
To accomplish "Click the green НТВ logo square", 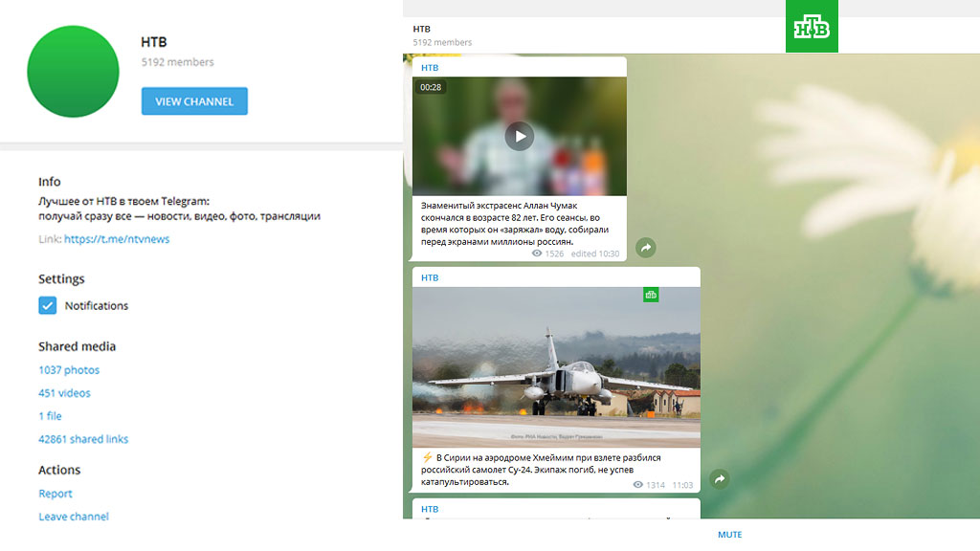I will pos(812,26).
